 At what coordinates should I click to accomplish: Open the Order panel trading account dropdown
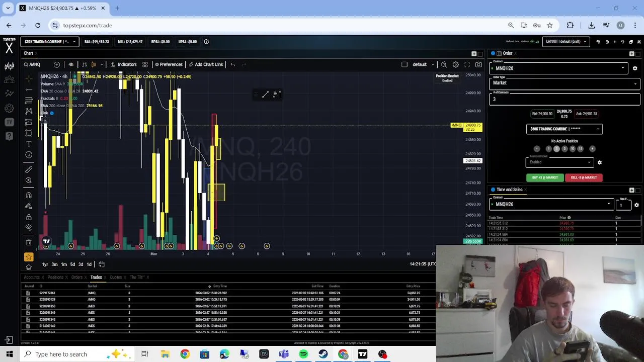565,129
